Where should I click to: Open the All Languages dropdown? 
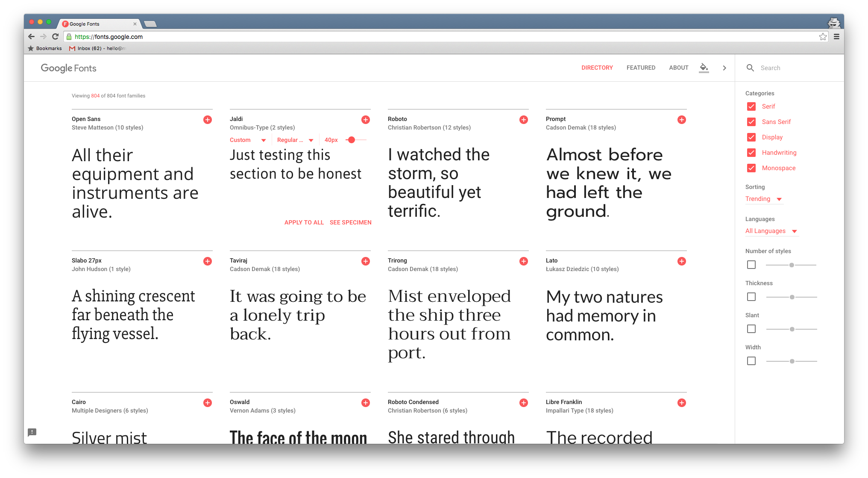click(771, 231)
